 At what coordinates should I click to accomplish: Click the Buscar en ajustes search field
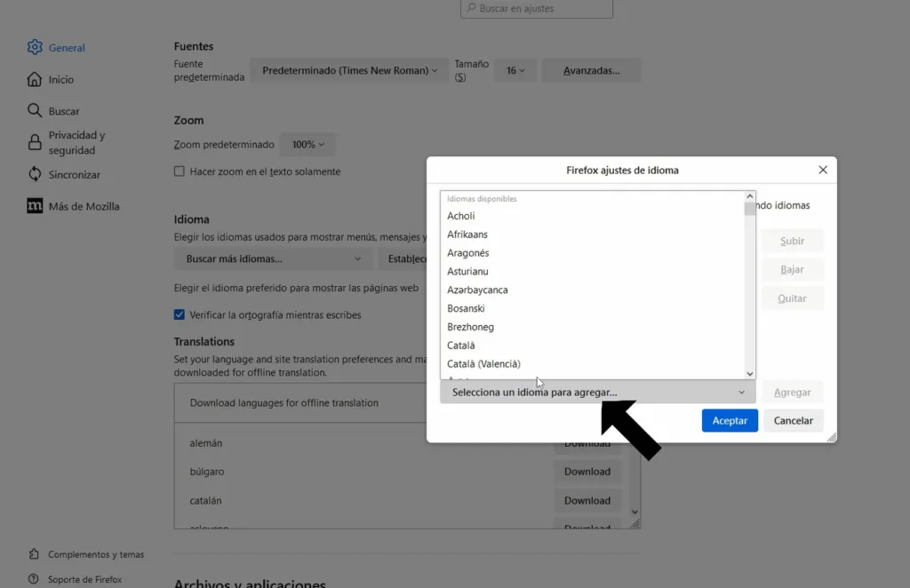tap(537, 8)
